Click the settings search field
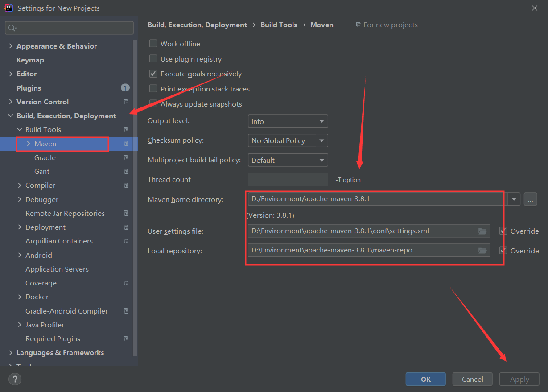This screenshot has width=548, height=392. [x=69, y=28]
